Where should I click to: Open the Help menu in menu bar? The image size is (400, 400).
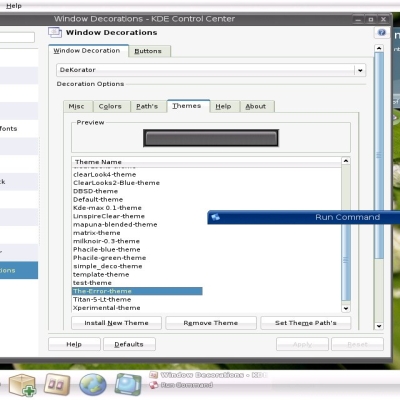[14, 6]
